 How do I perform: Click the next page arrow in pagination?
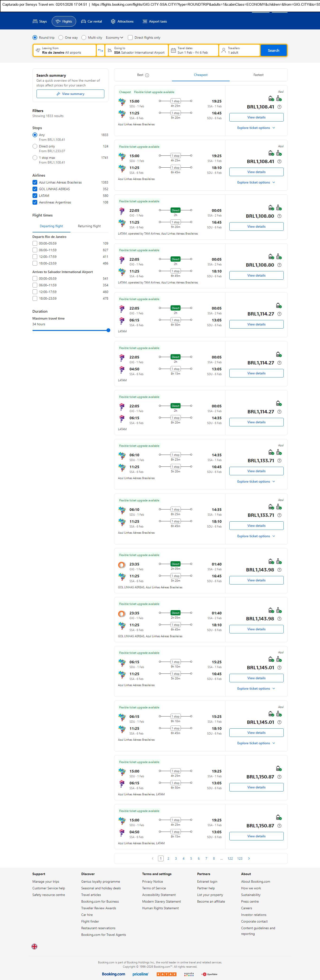249,858
